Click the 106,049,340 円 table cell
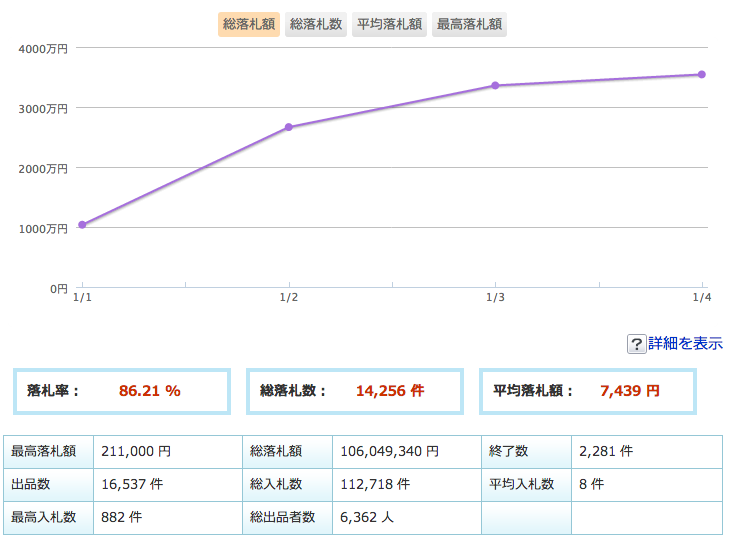The image size is (736, 544). (x=389, y=451)
